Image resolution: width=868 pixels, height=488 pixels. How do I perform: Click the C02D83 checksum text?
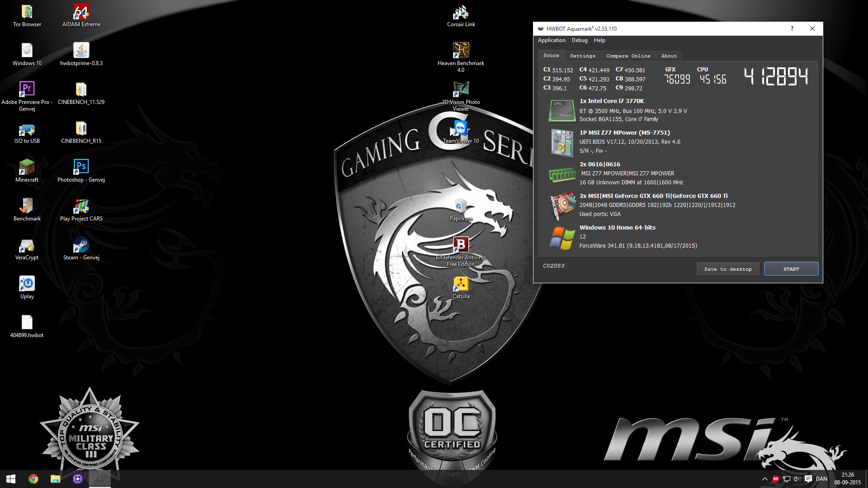[553, 266]
